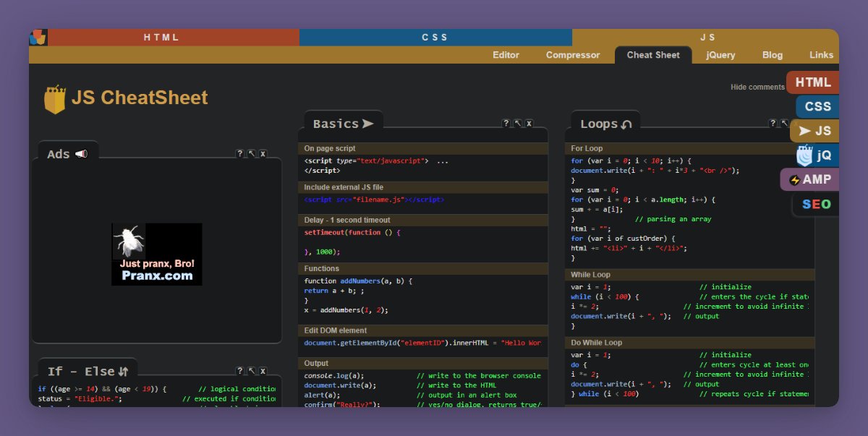Click the AMP lightning bolt sidebar icon
868x436 pixels.
point(810,179)
